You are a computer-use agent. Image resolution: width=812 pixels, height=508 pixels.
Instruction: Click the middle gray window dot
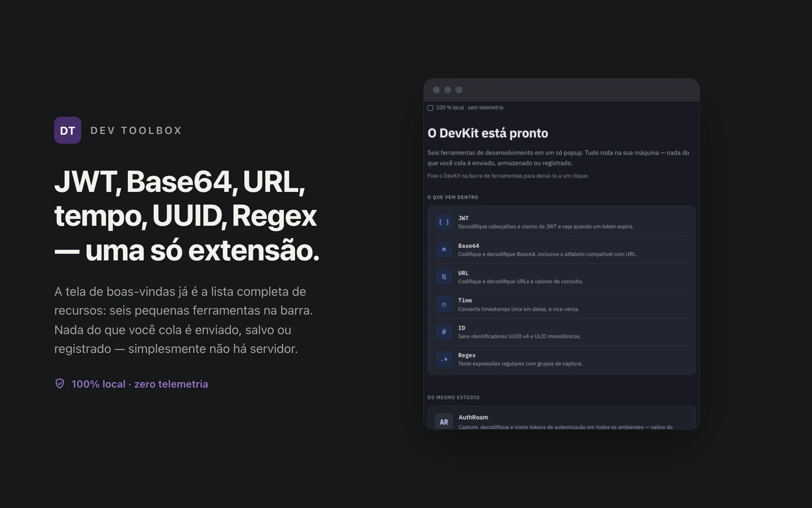(448, 90)
